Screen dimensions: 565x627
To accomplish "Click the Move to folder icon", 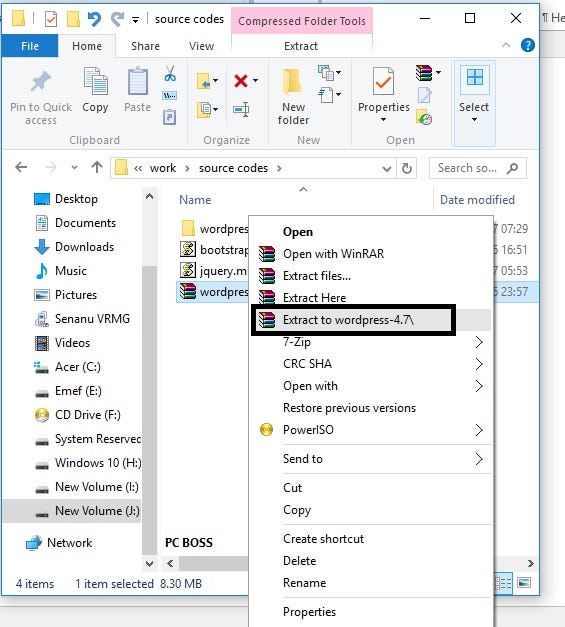I will [x=204, y=82].
